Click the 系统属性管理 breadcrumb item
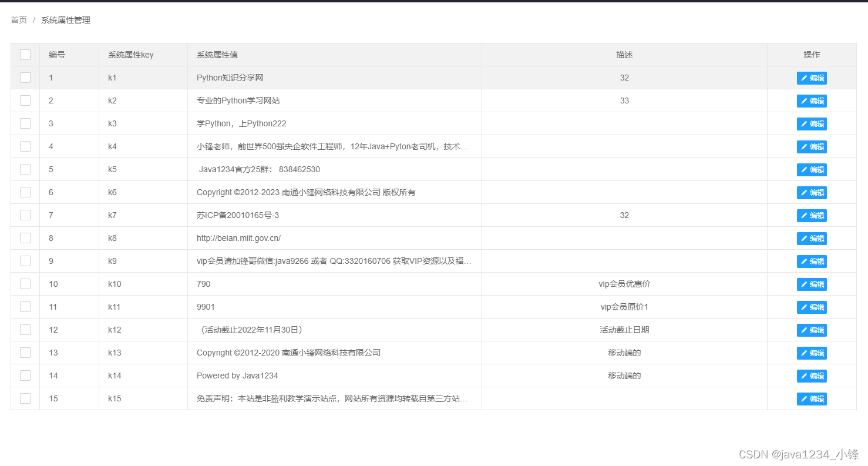The height and width of the screenshot is (466, 868). [66, 20]
